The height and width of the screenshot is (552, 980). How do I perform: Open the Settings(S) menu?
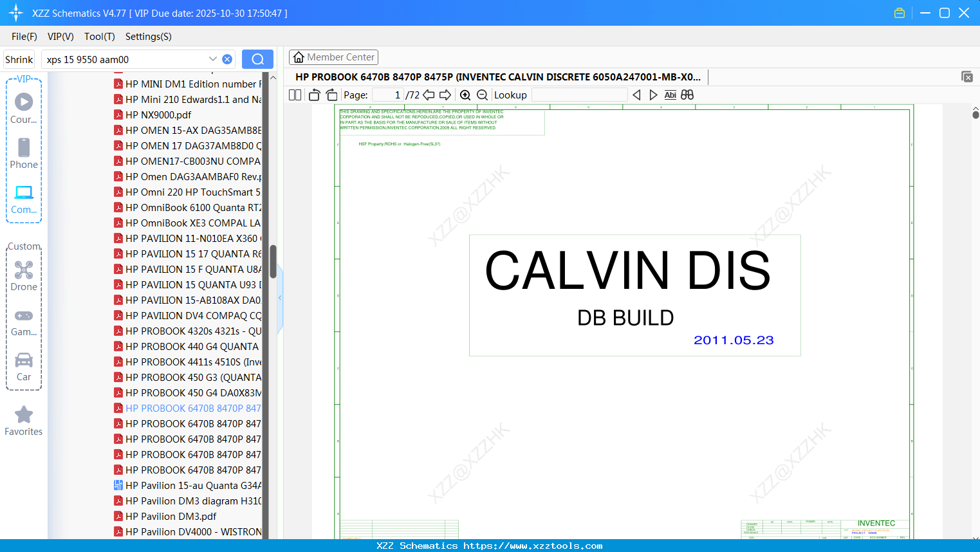(149, 37)
